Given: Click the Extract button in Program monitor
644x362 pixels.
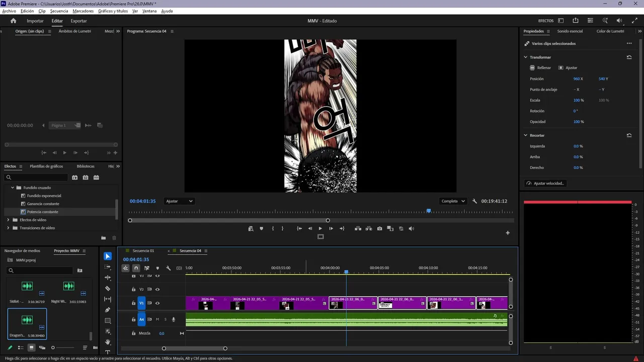Looking at the screenshot, I should point(369,229).
